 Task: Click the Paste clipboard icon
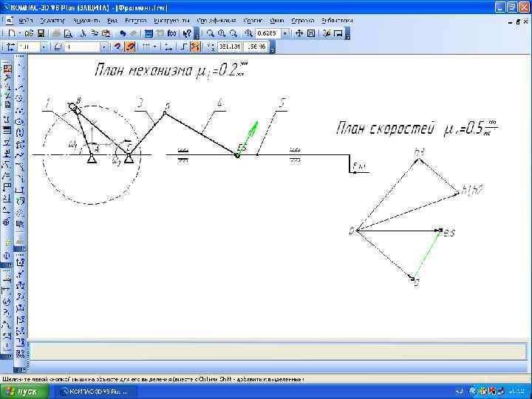coord(106,33)
